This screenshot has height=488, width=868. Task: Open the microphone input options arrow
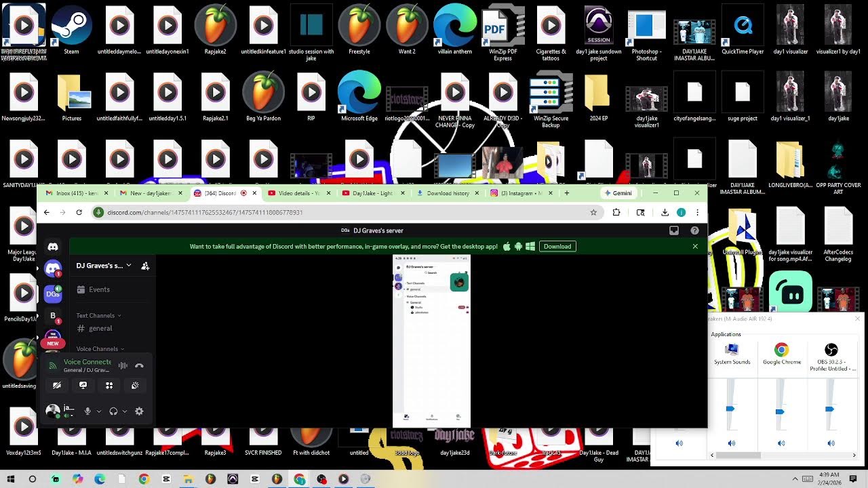[99, 411]
